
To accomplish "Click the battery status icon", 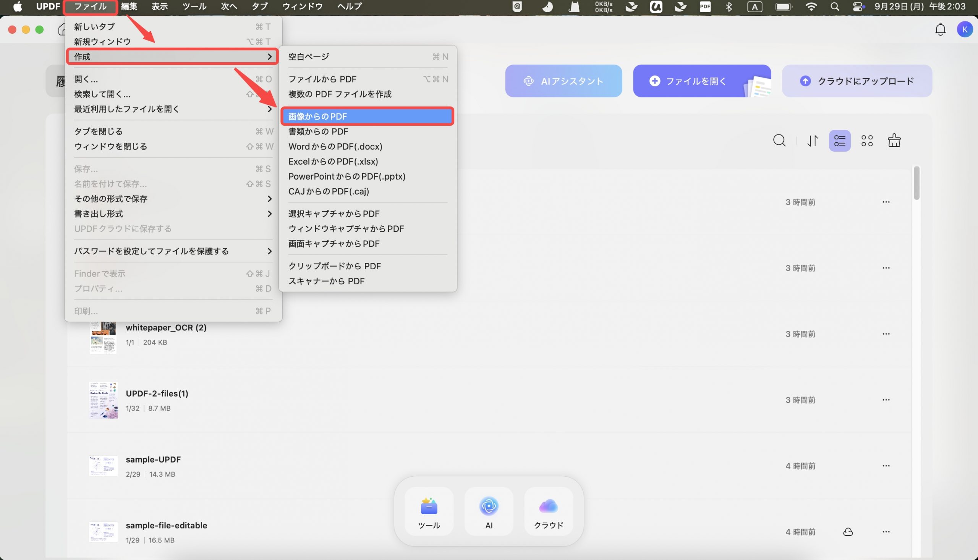I will (784, 6).
